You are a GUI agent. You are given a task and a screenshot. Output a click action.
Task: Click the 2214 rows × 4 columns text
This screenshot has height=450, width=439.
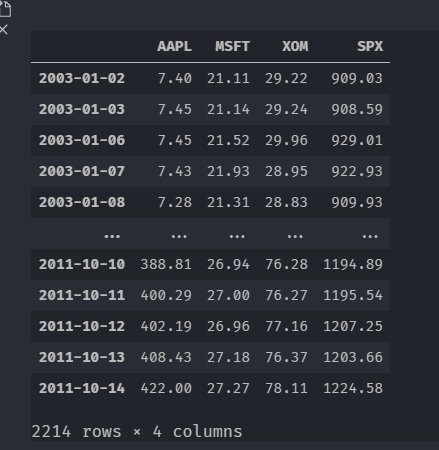coord(137,432)
